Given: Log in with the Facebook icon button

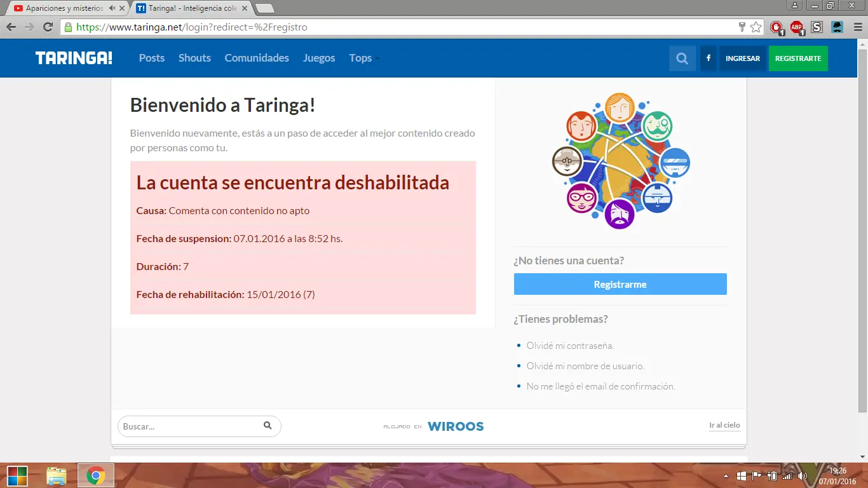Looking at the screenshot, I should point(708,58).
